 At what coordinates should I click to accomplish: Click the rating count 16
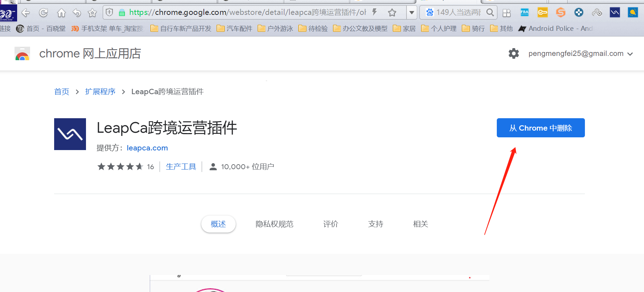pos(150,167)
